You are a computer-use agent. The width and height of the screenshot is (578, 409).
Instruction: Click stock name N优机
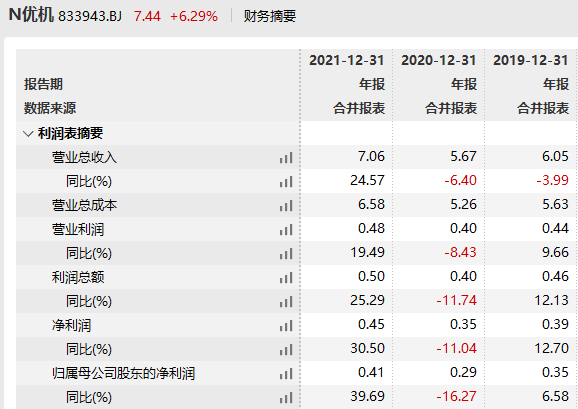(31, 15)
